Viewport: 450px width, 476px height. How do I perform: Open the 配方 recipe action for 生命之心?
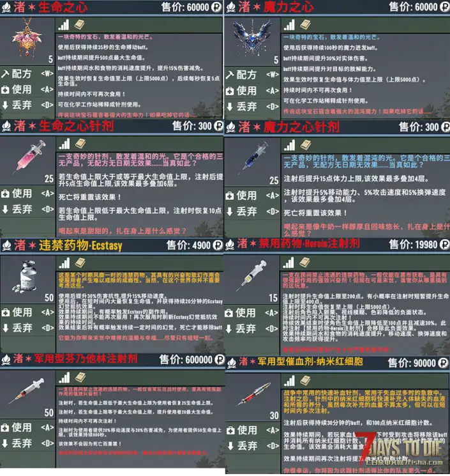tap(27, 73)
